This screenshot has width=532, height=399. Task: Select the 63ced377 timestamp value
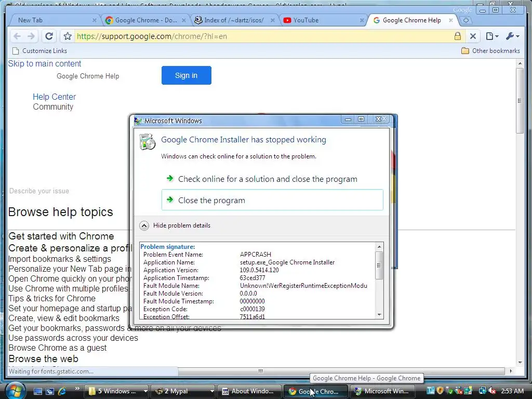pyautogui.click(x=252, y=278)
